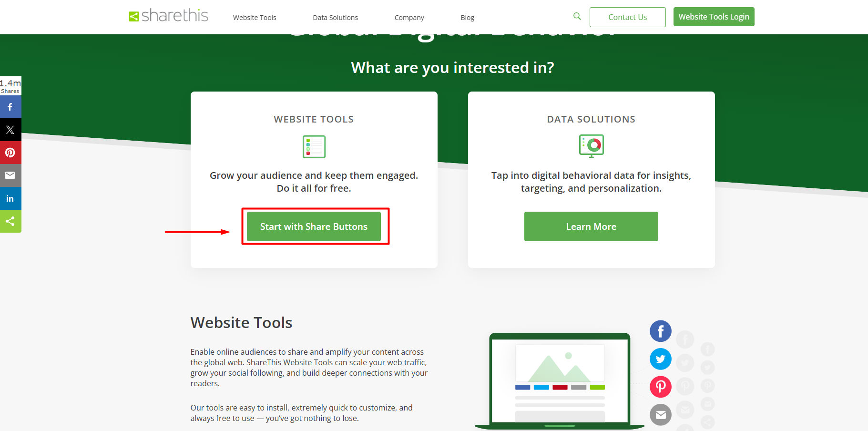Open the search magnifier in the header
Viewport: 868px width, 431px height.
pyautogui.click(x=577, y=16)
